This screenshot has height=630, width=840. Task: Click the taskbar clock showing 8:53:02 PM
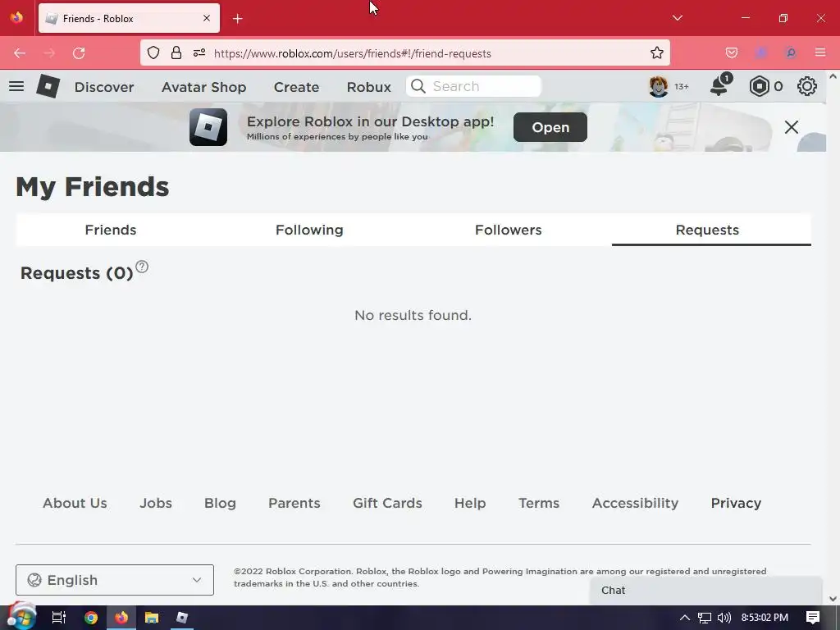coord(765,618)
